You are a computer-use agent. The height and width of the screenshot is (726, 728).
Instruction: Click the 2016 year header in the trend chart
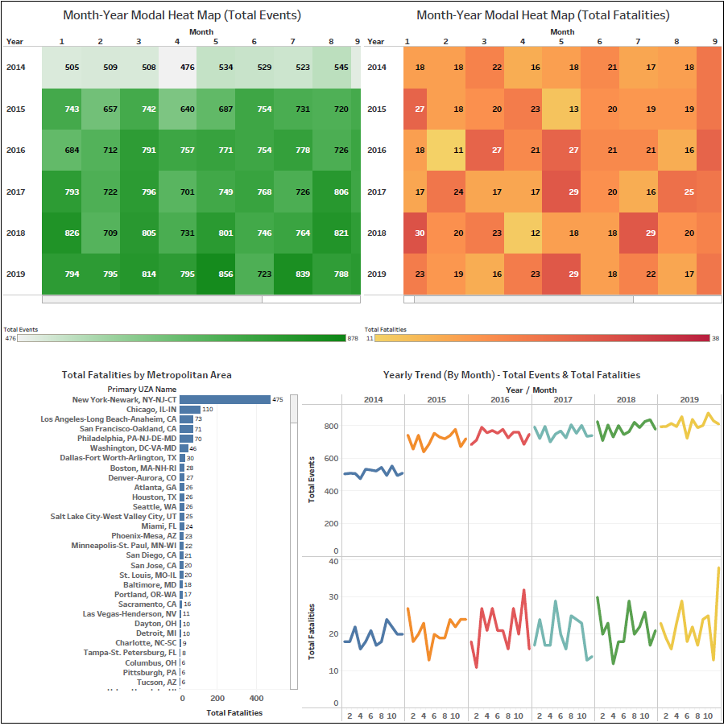click(x=499, y=398)
